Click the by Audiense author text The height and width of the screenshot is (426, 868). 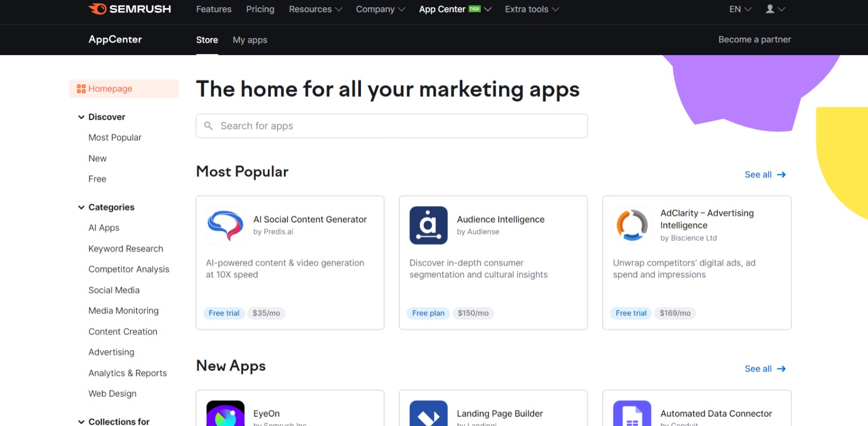(x=478, y=232)
